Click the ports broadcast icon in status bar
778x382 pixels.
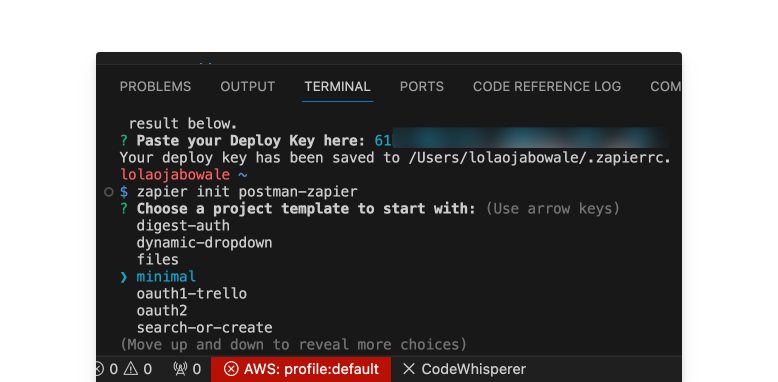tap(180, 369)
